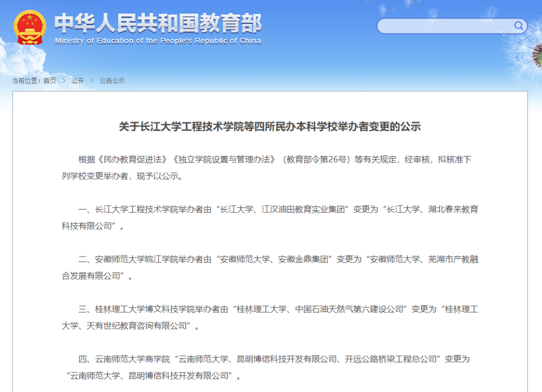
Task: Click the national emblem logo
Action: click(x=30, y=28)
